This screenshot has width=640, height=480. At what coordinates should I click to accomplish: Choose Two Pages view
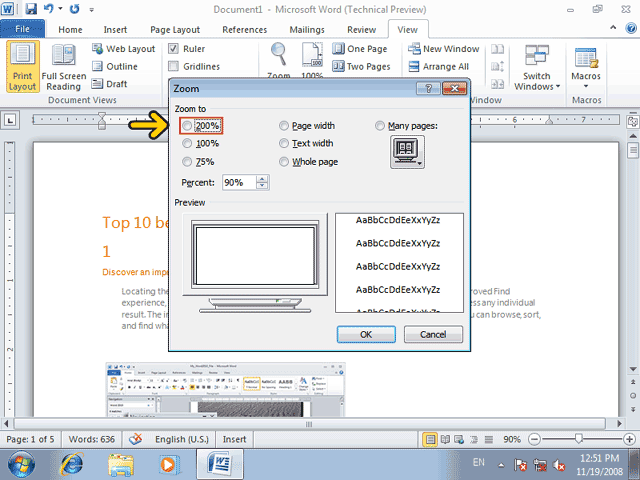click(361, 66)
